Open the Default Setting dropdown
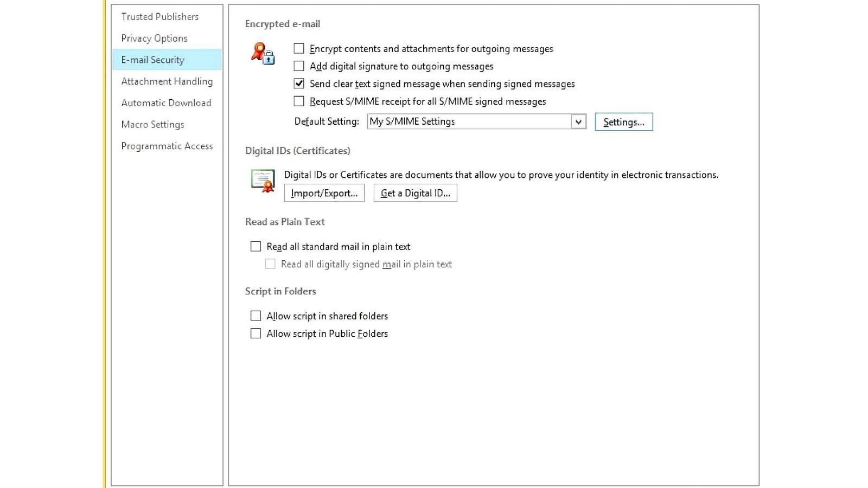The height and width of the screenshot is (488, 868). [x=578, y=121]
